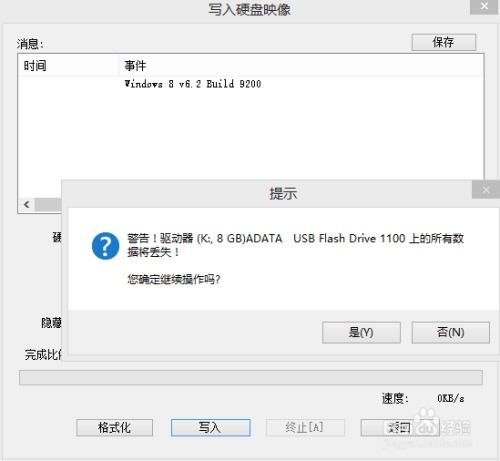Click the 保存 button
The height and width of the screenshot is (461, 500).
444,42
